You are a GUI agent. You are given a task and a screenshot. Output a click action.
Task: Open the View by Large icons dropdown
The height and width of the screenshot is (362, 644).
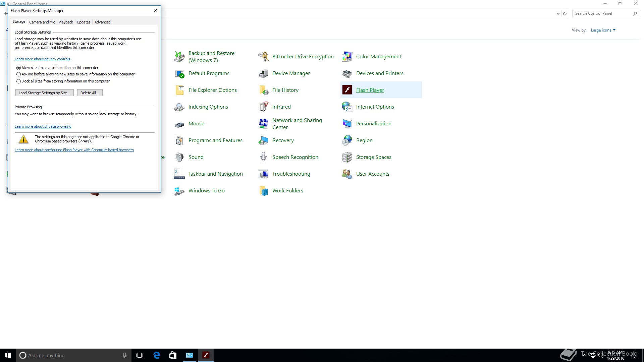(603, 30)
